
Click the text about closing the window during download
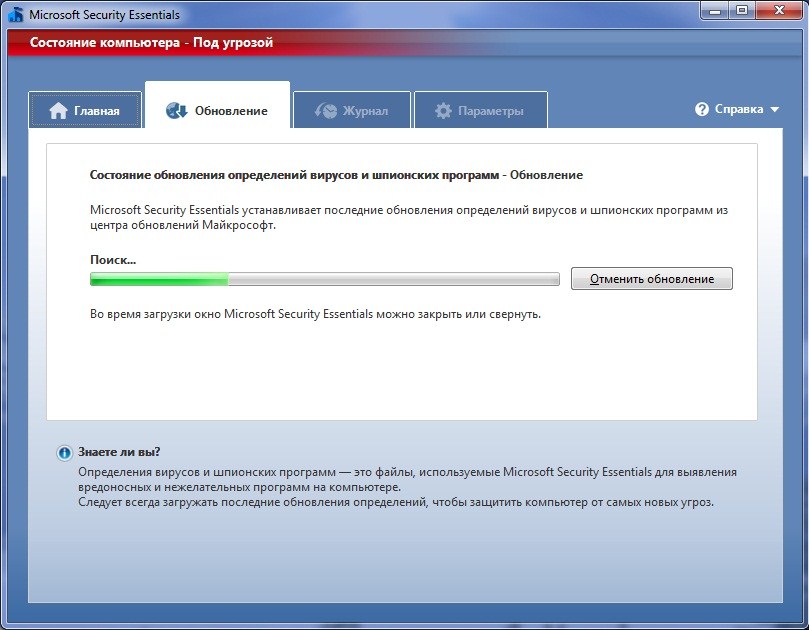pos(315,314)
